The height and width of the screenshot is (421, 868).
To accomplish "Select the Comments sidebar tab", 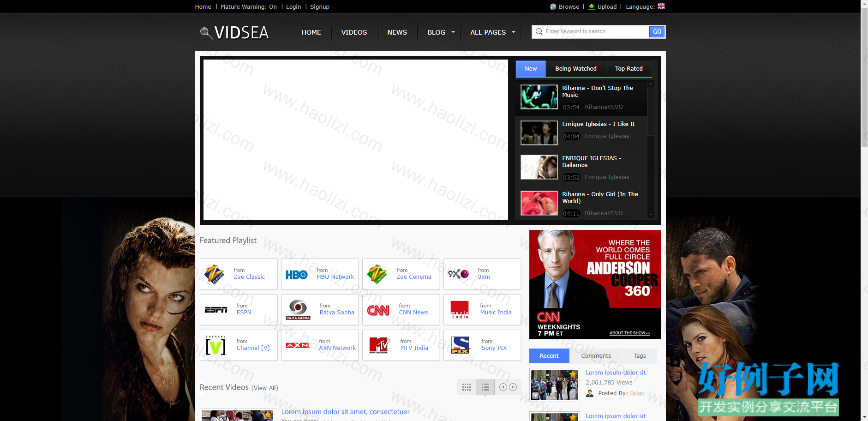I will pyautogui.click(x=596, y=356).
